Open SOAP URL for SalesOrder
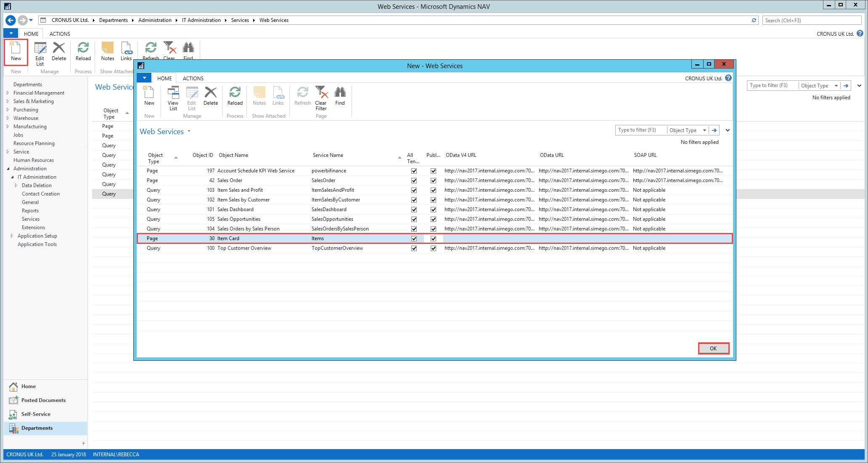The height and width of the screenshot is (463, 868). tap(678, 180)
